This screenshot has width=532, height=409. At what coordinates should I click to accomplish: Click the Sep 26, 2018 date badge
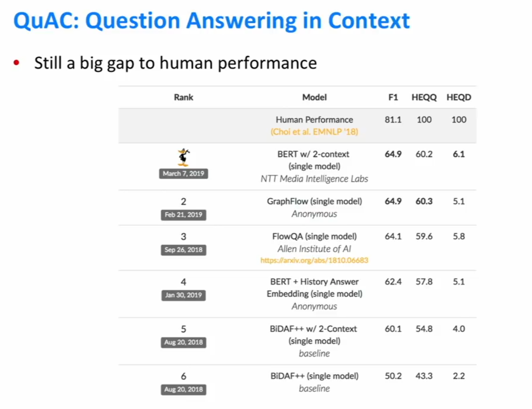point(184,250)
